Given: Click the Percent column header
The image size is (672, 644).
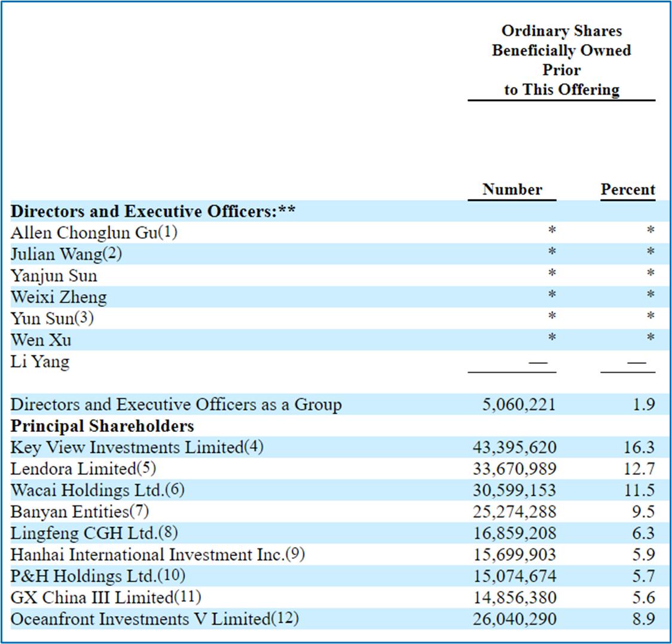Looking at the screenshot, I should tap(627, 190).
